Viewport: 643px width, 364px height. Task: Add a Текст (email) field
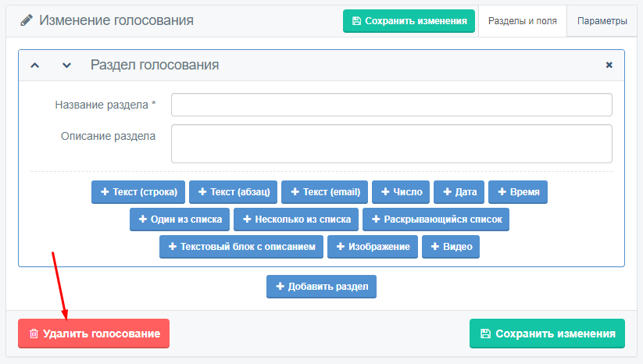tap(325, 192)
